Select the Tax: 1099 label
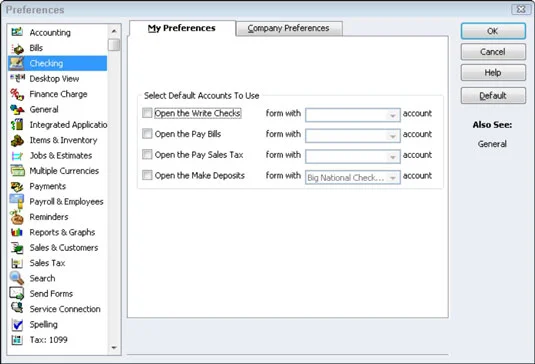Screen dimensions: 535x364 pyautogui.click(x=48, y=339)
